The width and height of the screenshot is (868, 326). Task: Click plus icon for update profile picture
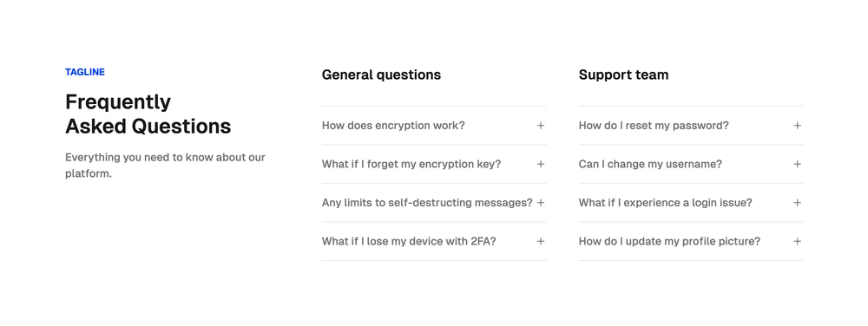point(797,241)
